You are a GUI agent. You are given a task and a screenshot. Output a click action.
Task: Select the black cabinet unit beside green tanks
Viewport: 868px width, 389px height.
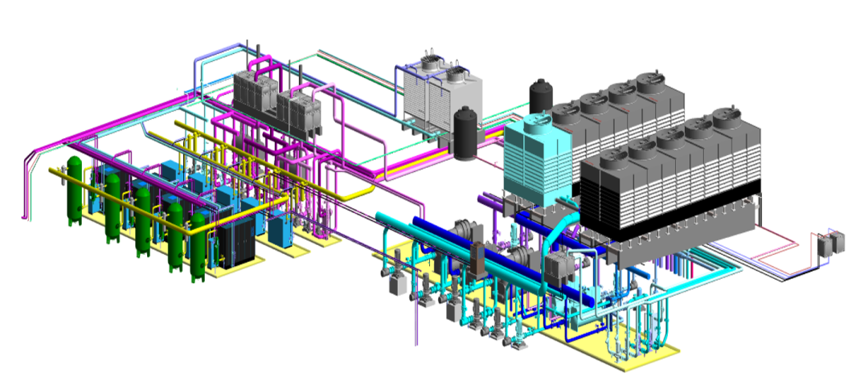coord(237,241)
